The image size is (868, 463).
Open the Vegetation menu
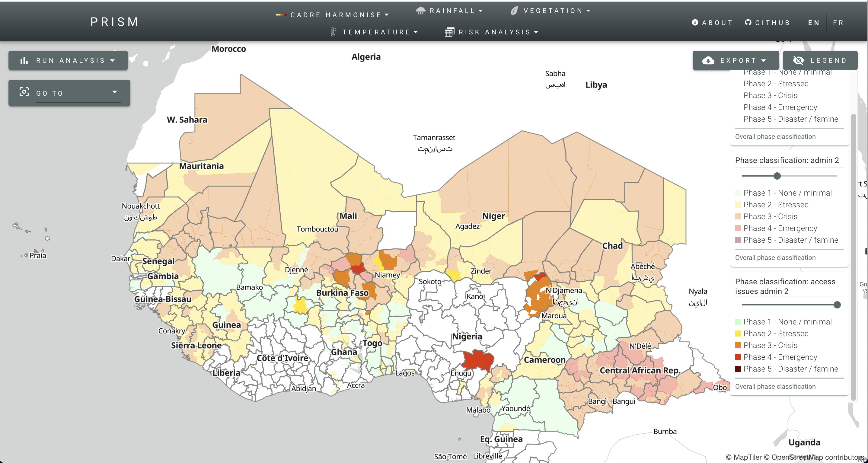(553, 11)
